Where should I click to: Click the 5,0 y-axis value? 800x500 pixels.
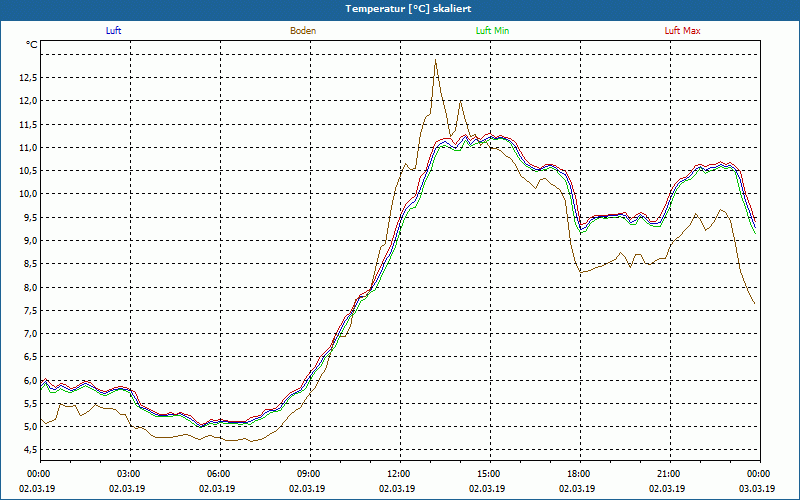(x=30, y=427)
